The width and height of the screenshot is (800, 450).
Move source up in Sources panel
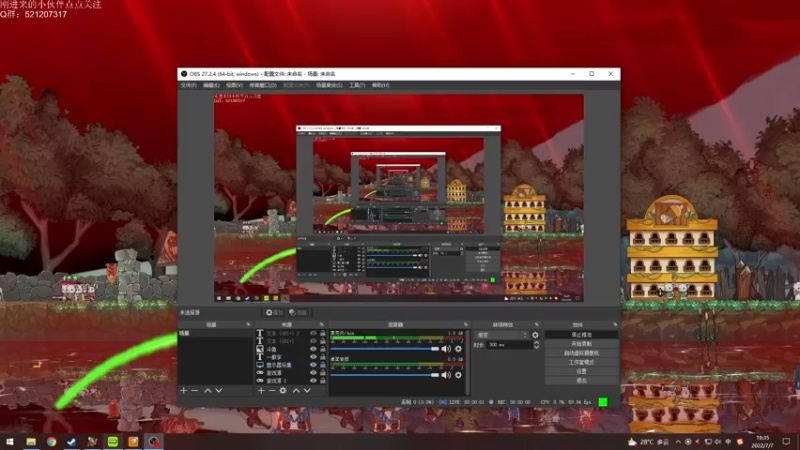(x=296, y=390)
